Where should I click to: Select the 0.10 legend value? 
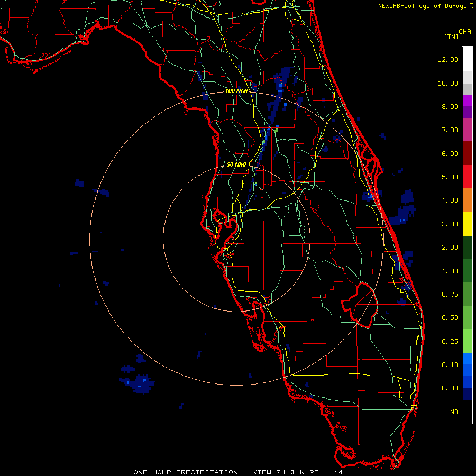pyautogui.click(x=450, y=365)
